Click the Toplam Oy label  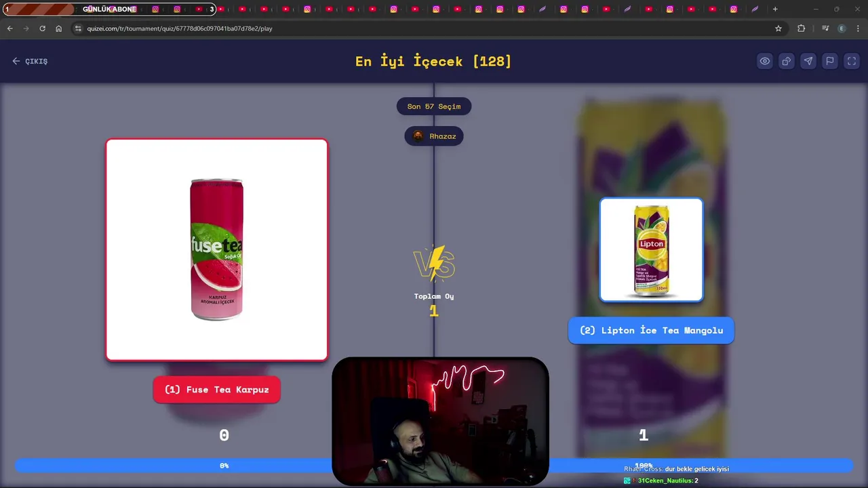(434, 296)
